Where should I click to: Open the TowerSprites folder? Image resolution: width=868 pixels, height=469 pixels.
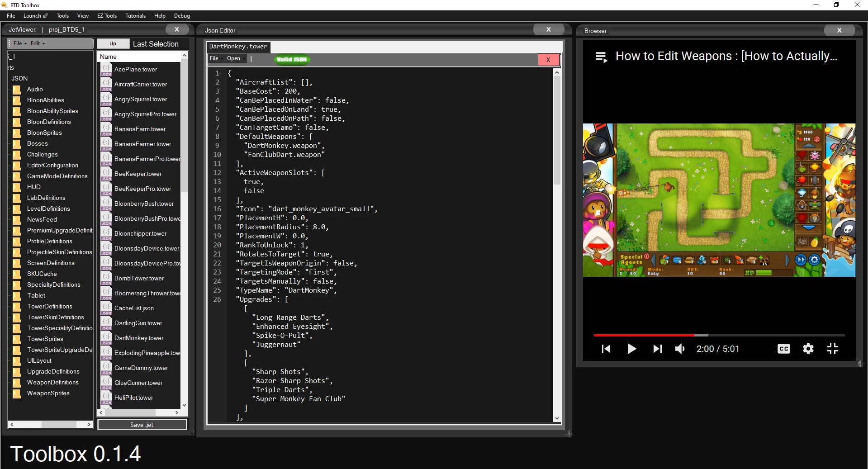(x=45, y=339)
